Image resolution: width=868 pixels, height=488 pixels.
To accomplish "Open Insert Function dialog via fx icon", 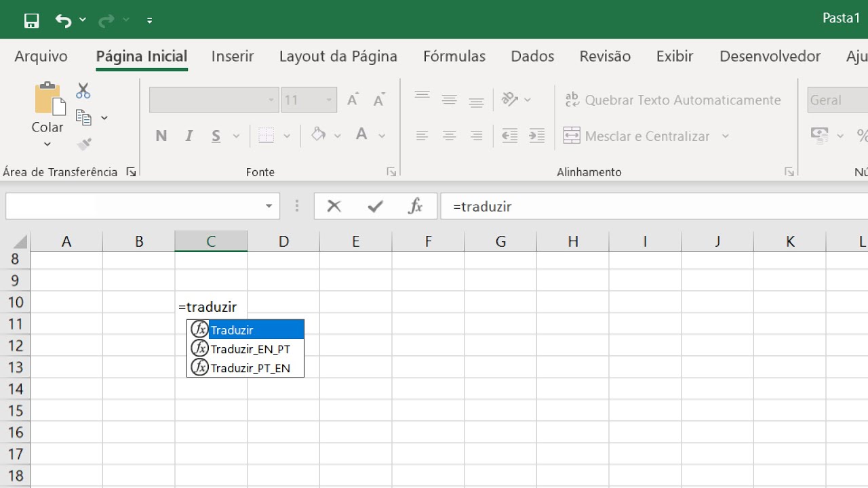I will pos(415,206).
